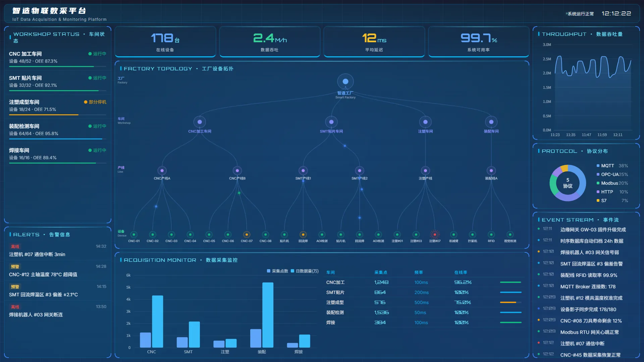Image resolution: width=644 pixels, height=362 pixels.
Task: Select the 智造工厂 root node in topology
Action: [345, 81]
